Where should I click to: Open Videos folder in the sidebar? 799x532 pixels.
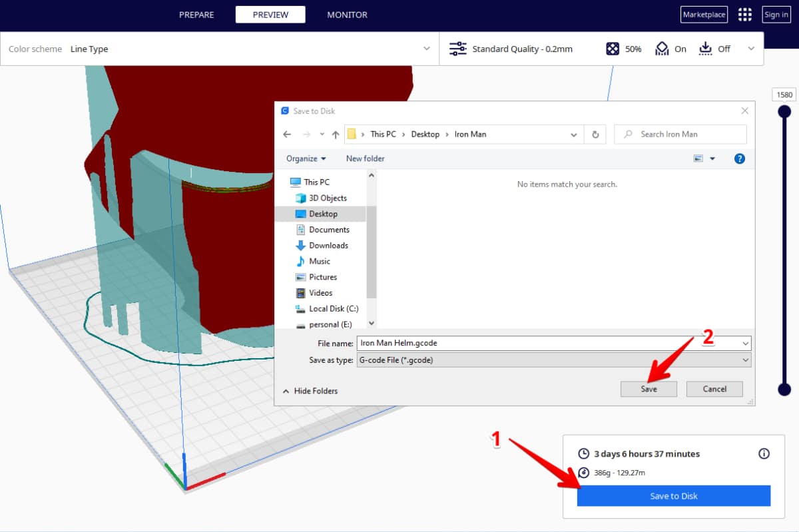click(x=320, y=293)
